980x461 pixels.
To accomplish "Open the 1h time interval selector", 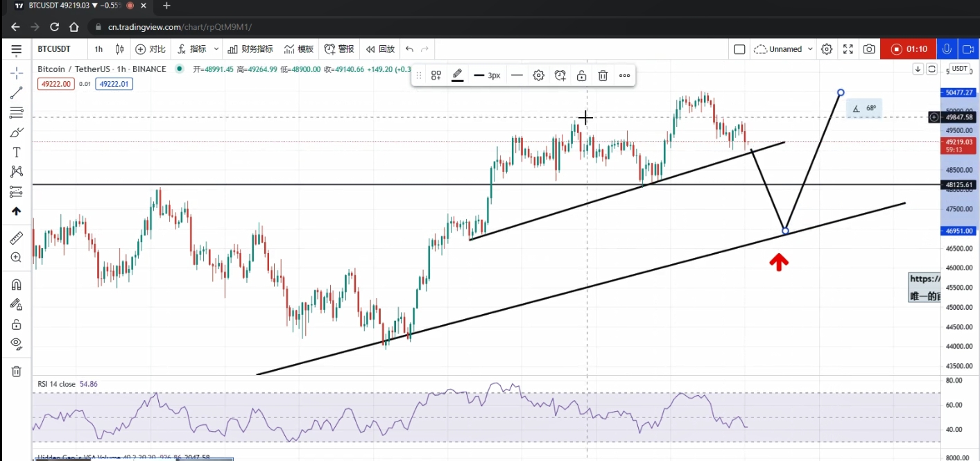I will [98, 49].
